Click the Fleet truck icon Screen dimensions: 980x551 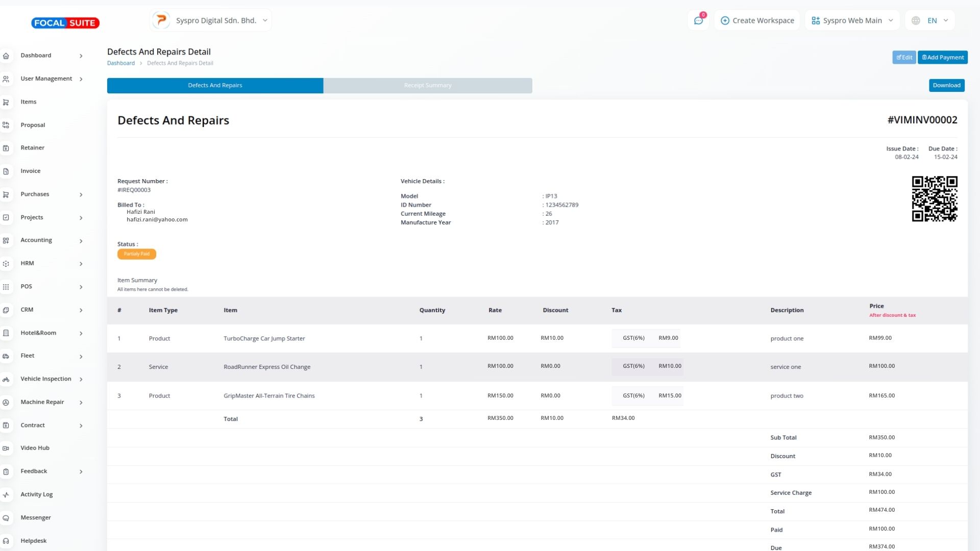(x=6, y=356)
